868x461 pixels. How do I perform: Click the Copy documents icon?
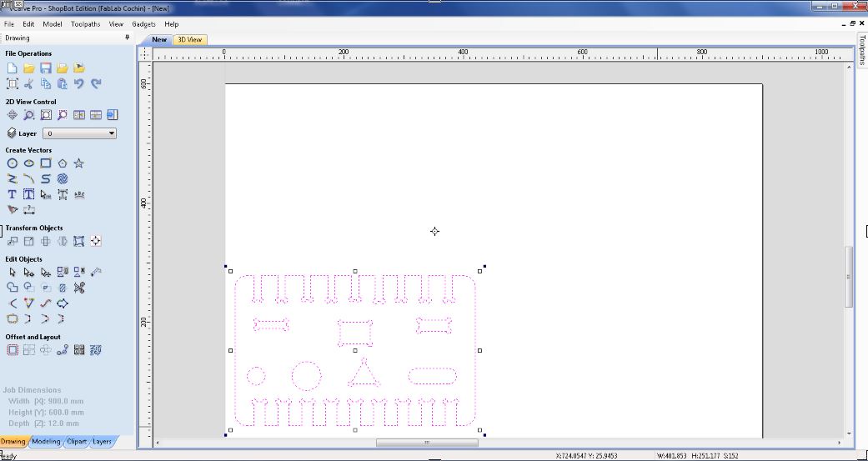coord(45,83)
